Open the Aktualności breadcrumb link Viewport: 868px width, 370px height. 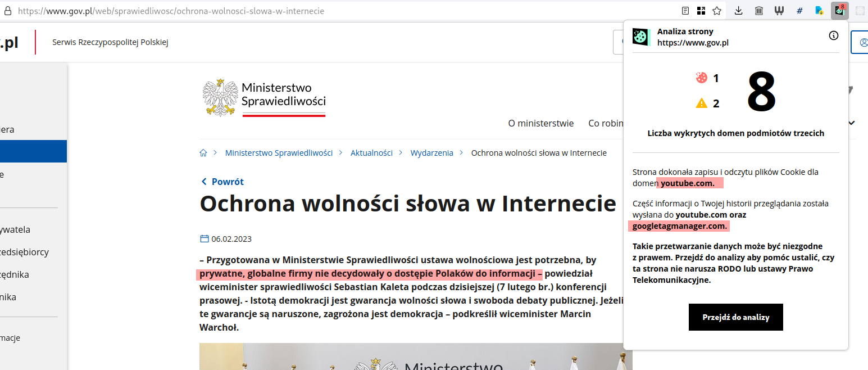[x=371, y=153]
